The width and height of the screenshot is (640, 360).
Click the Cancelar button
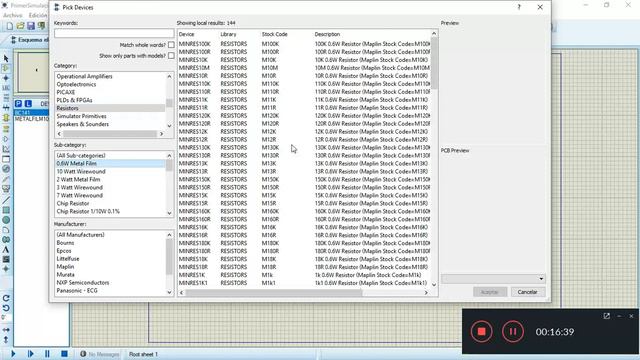(x=527, y=292)
